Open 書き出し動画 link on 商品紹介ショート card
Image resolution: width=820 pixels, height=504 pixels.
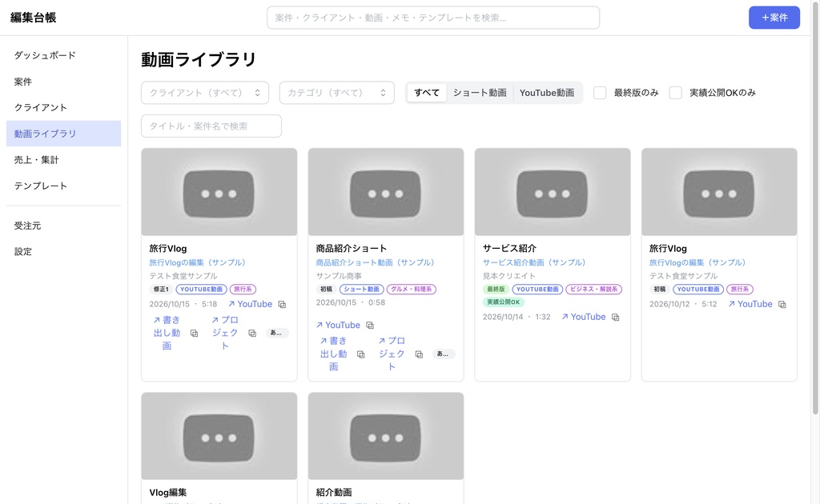click(334, 354)
